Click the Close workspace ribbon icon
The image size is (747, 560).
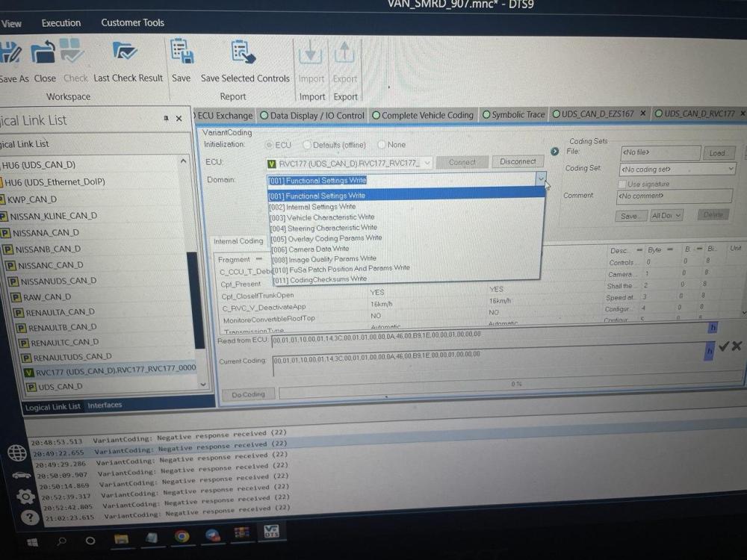click(x=43, y=52)
